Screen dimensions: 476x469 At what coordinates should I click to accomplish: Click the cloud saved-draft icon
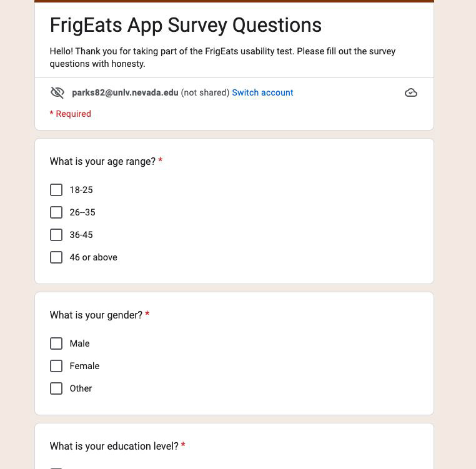click(411, 92)
